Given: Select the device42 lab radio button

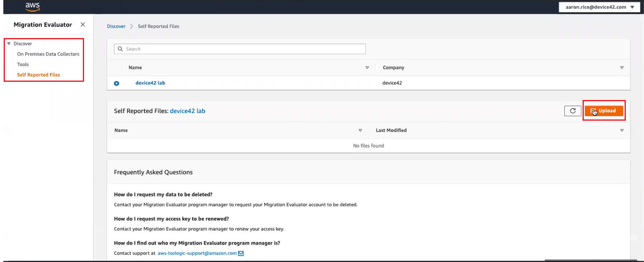Looking at the screenshot, I should pos(116,83).
